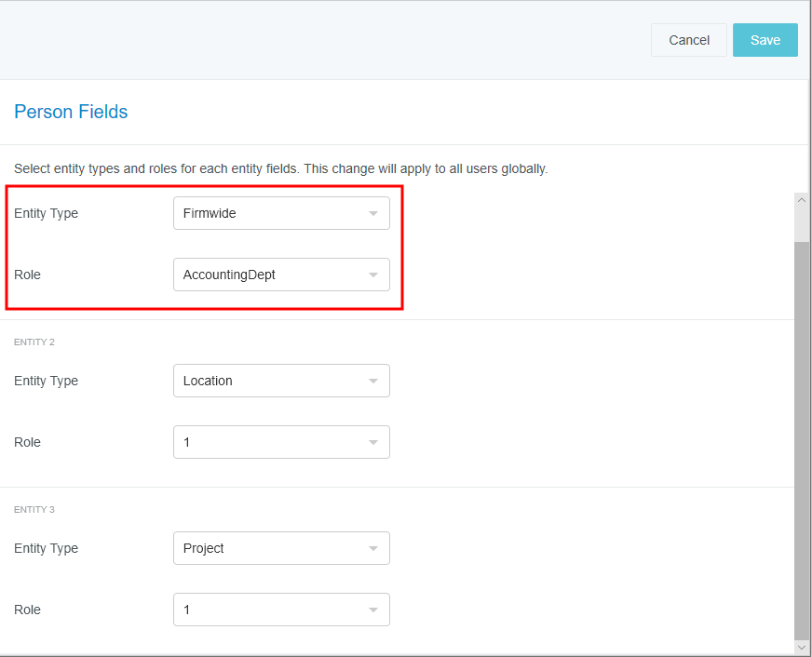Click the Cancel button
The image size is (812, 657).
[688, 40]
